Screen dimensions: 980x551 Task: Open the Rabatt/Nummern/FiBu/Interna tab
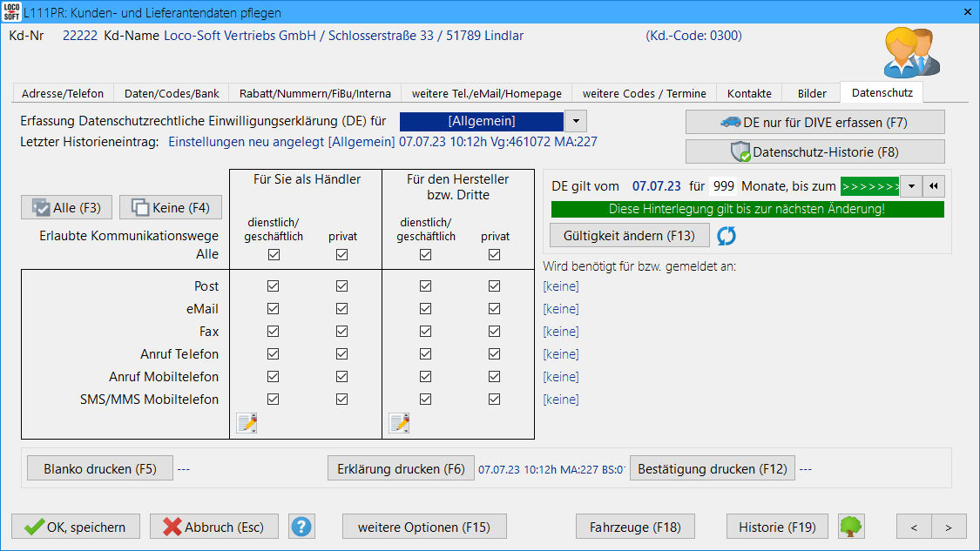[x=315, y=93]
